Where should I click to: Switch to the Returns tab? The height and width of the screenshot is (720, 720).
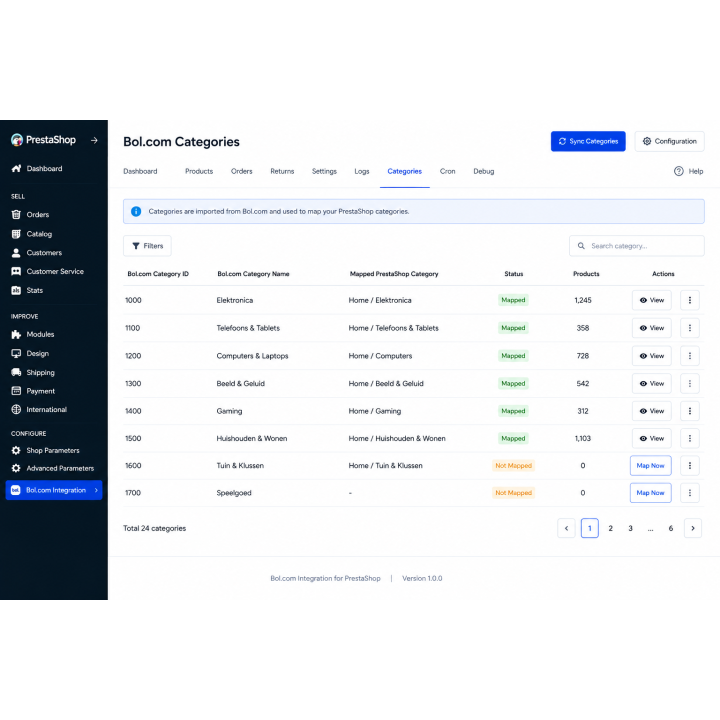pyautogui.click(x=282, y=171)
